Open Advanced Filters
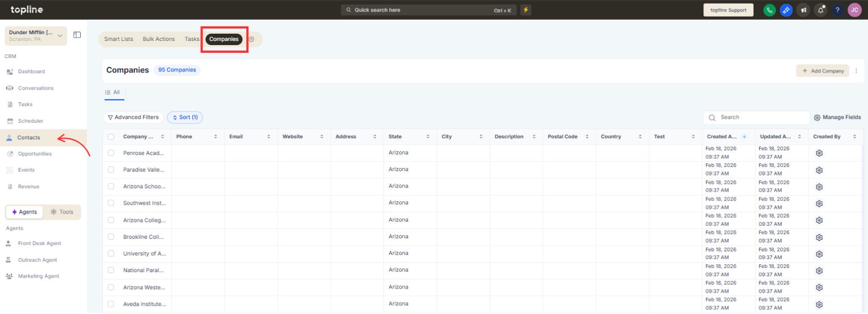This screenshot has height=314, width=868. coord(133,118)
